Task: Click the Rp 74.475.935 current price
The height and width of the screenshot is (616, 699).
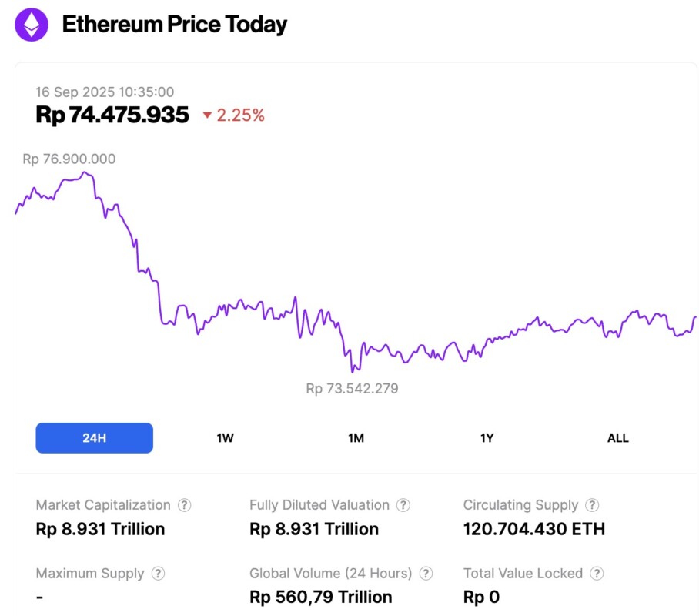Action: pyautogui.click(x=112, y=115)
